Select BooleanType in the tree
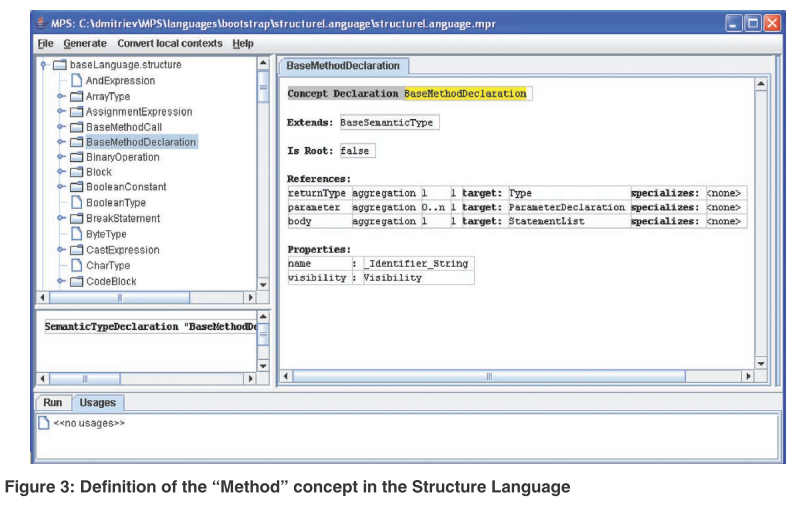The height and width of the screenshot is (505, 797). point(116,202)
